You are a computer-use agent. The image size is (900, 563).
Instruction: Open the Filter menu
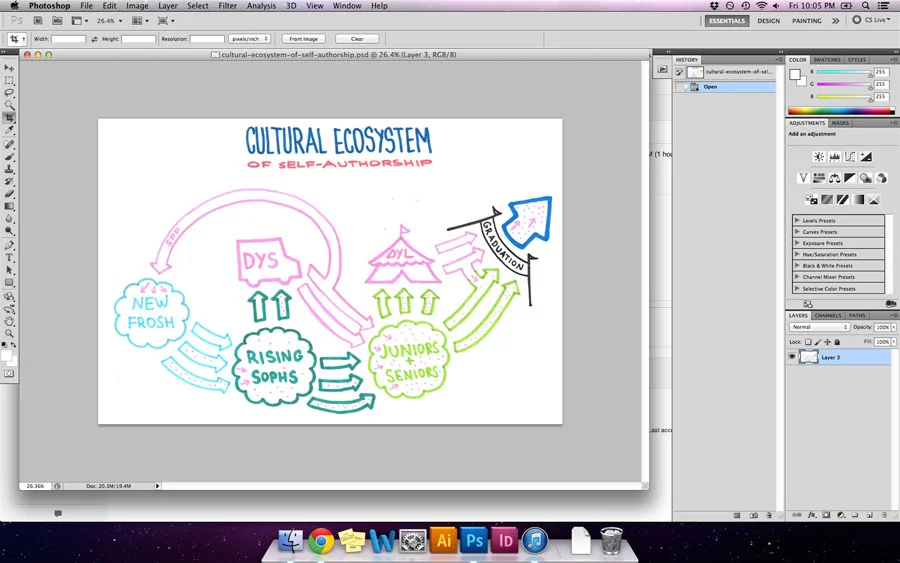tap(227, 6)
